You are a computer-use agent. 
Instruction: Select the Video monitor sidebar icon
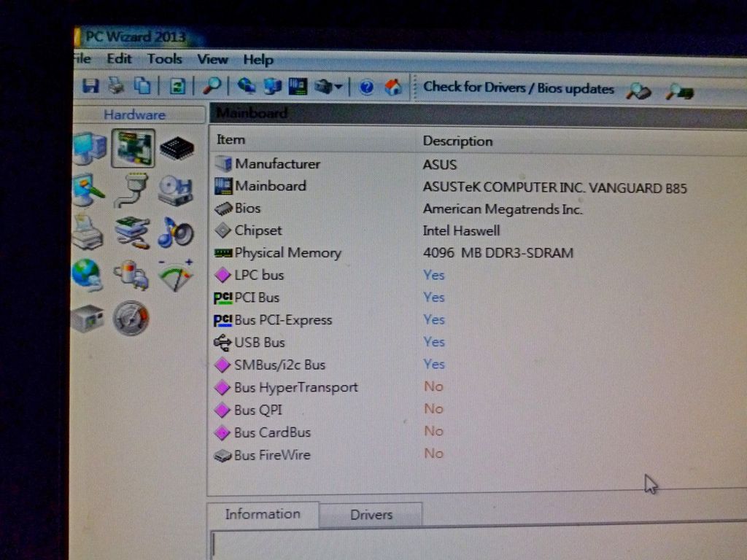coord(88,190)
